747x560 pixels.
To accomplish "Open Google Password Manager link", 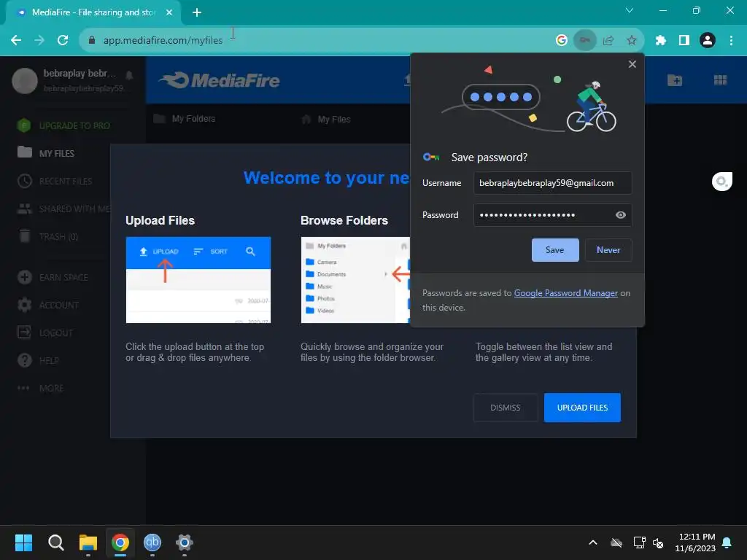I will click(x=565, y=293).
